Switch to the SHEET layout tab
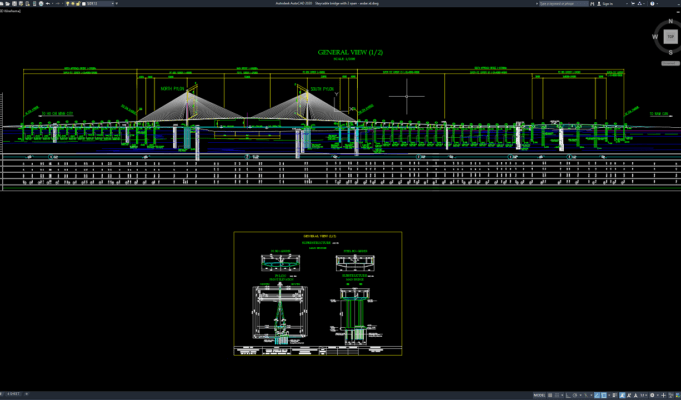Screen dimensions: 681x400 click(x=11, y=394)
